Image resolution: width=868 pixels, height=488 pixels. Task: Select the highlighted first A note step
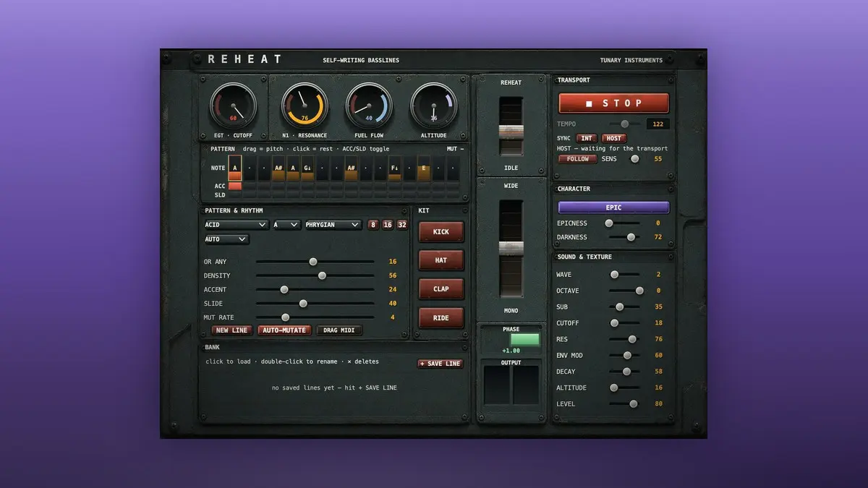pos(235,168)
